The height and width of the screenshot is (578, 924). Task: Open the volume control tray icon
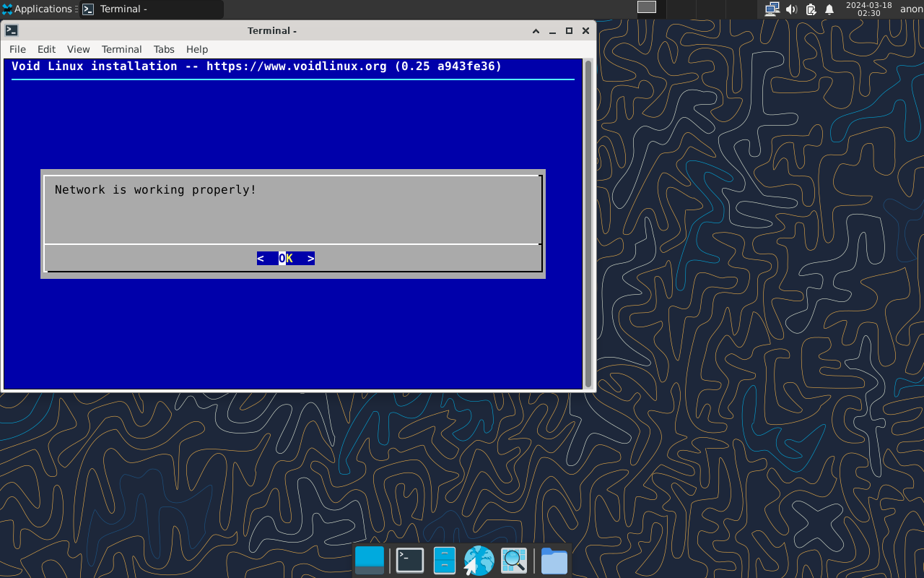[791, 9]
